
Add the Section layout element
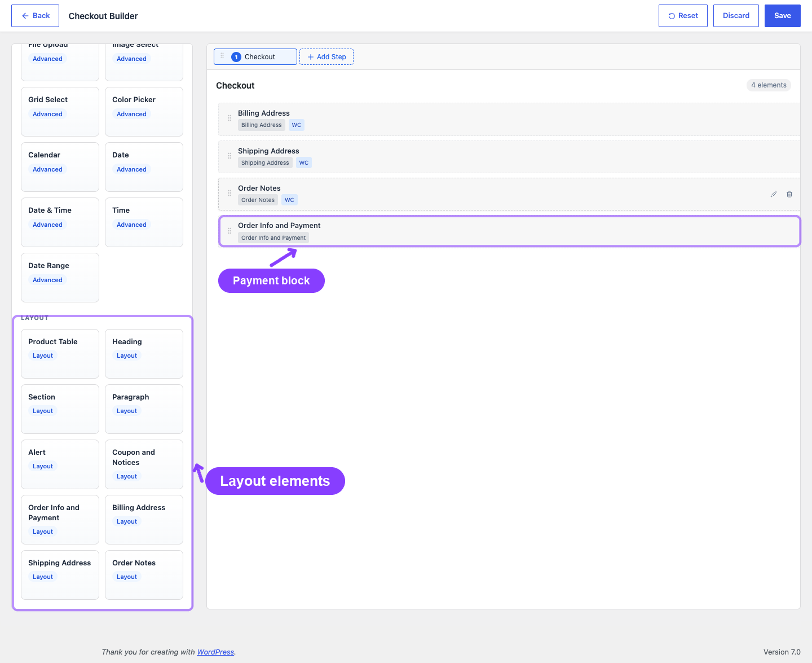pos(60,409)
